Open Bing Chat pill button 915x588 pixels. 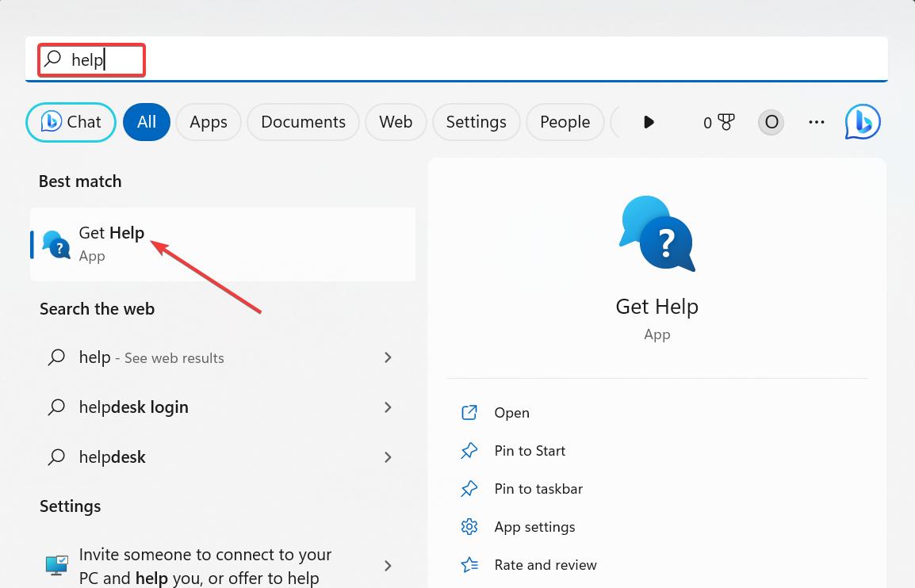pyautogui.click(x=71, y=122)
